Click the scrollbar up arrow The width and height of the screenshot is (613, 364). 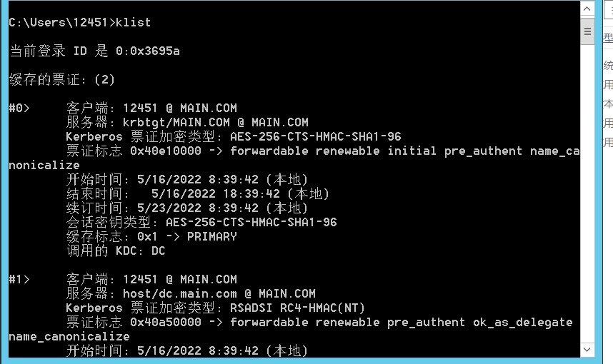coord(587,9)
